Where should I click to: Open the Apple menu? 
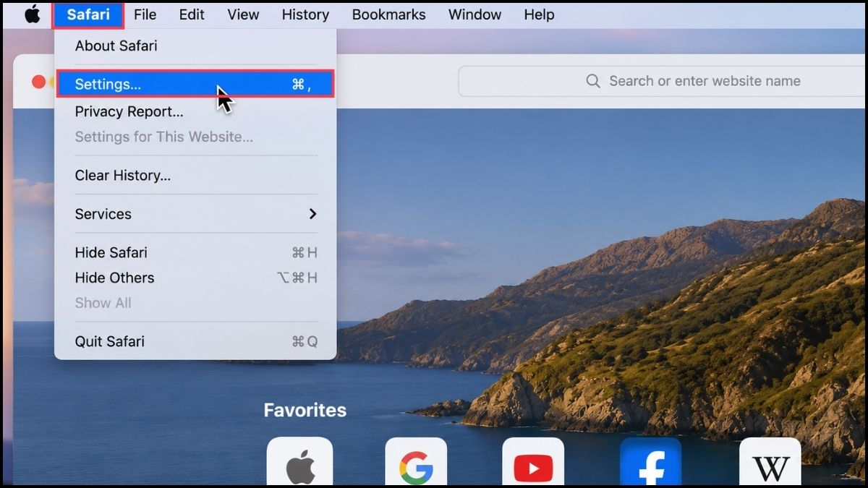pos(33,14)
